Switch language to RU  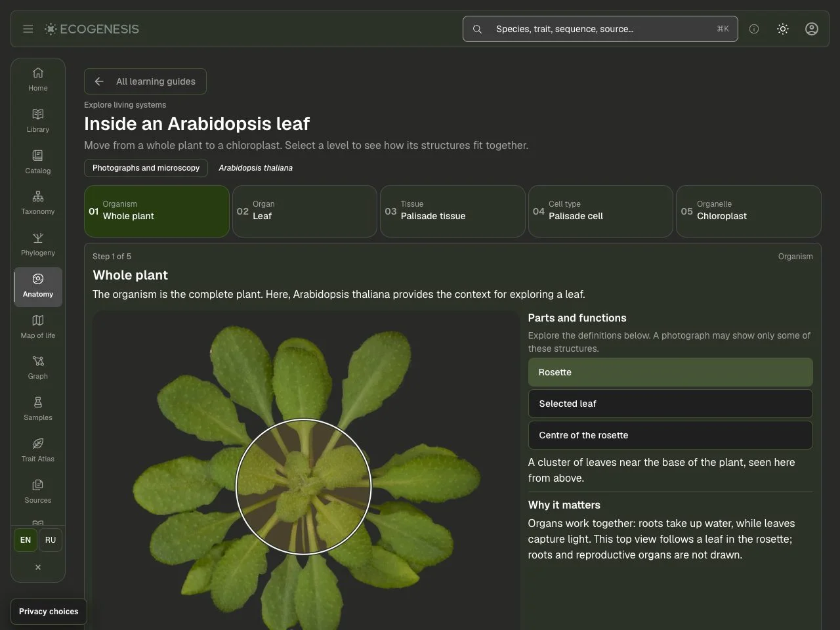coord(51,540)
